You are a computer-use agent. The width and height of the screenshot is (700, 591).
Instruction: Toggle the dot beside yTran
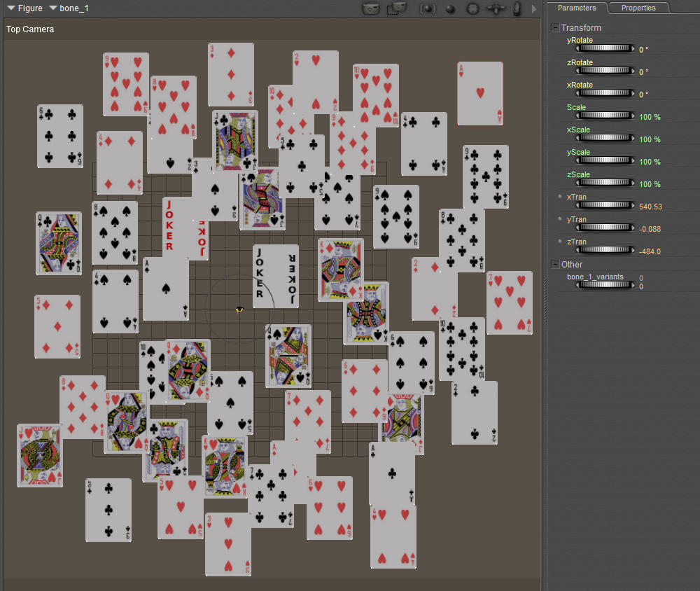(560, 218)
